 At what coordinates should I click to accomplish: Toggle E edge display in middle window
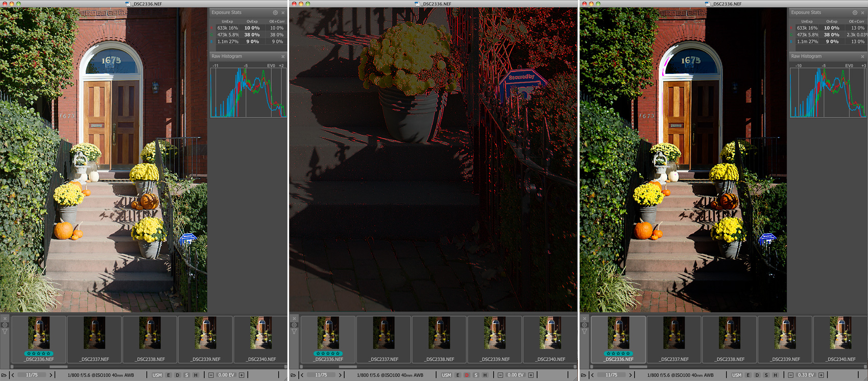tap(458, 375)
